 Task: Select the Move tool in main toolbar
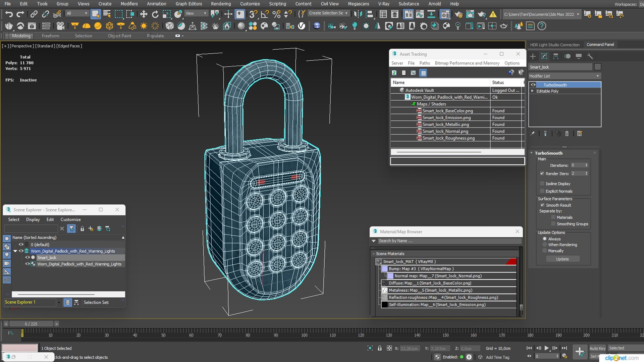[144, 14]
